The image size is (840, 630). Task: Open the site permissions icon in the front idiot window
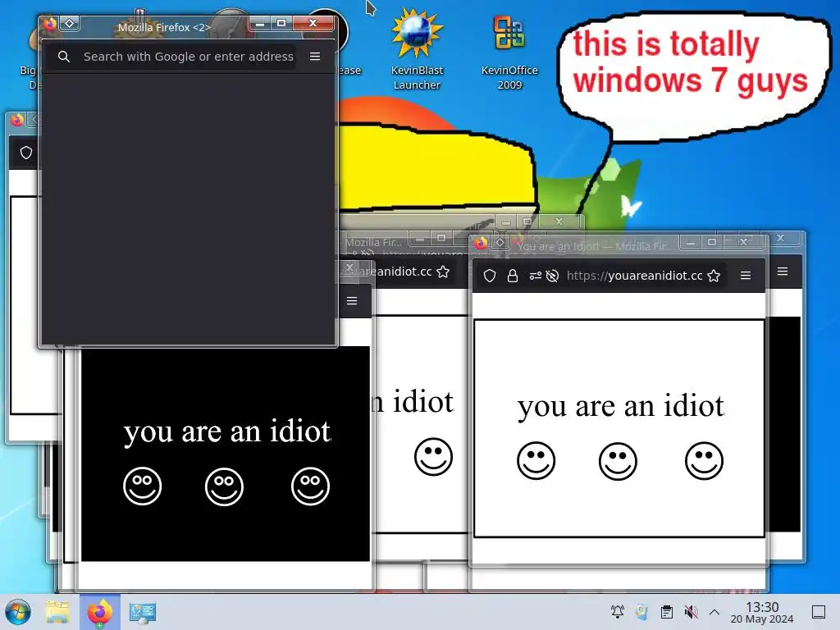(535, 276)
